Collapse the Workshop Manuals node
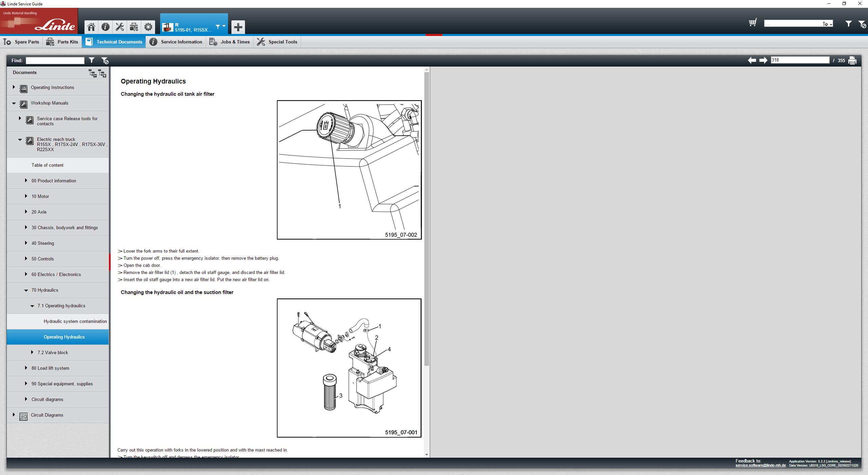This screenshot has width=868, height=475. click(14, 103)
